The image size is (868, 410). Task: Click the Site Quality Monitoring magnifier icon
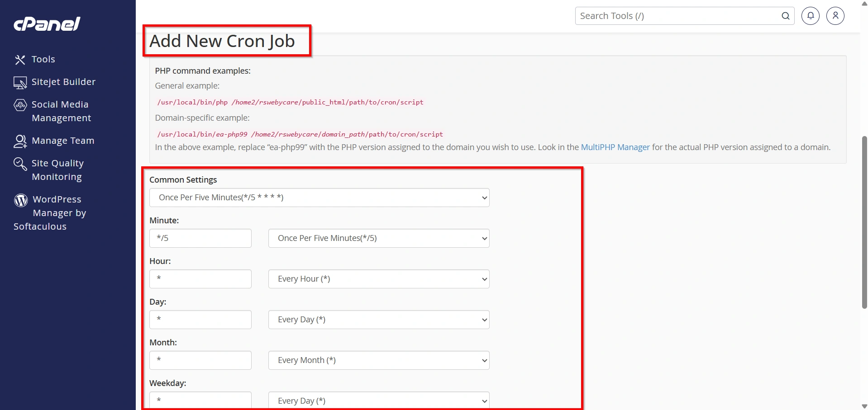click(x=20, y=164)
